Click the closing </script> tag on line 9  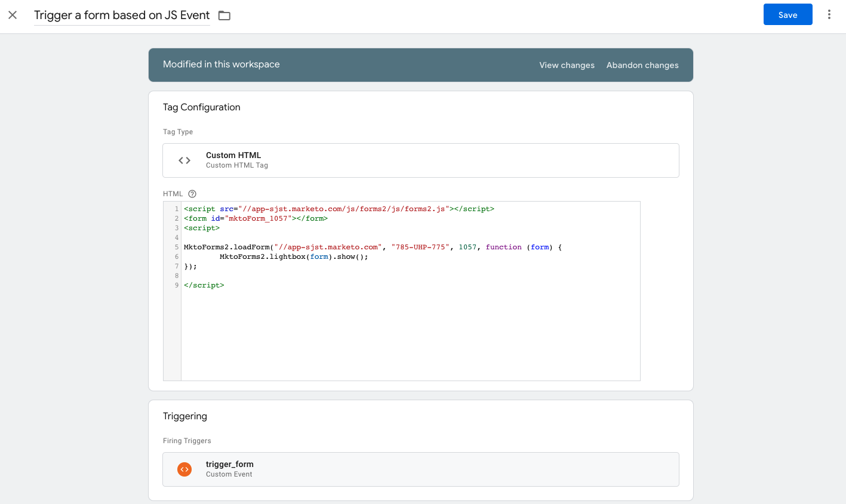(204, 285)
